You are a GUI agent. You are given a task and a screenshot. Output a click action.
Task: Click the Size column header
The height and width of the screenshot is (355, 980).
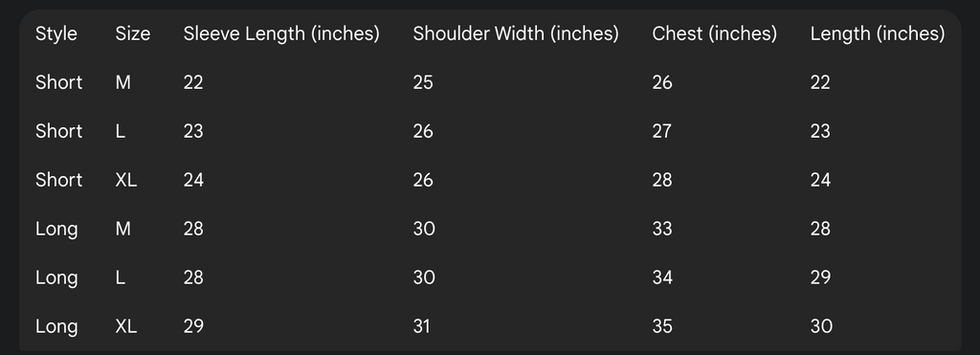click(132, 33)
